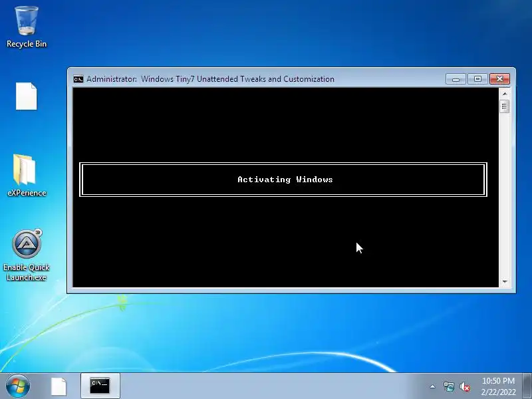Select the 'Recycle Bin' label text
The image size is (532, 399).
click(27, 44)
